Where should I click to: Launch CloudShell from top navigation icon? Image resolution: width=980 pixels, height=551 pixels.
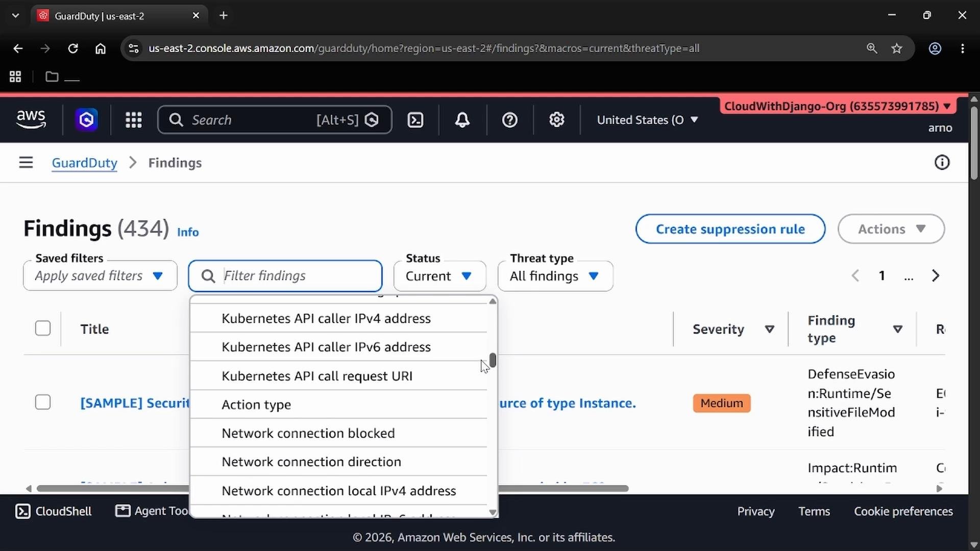tap(415, 120)
